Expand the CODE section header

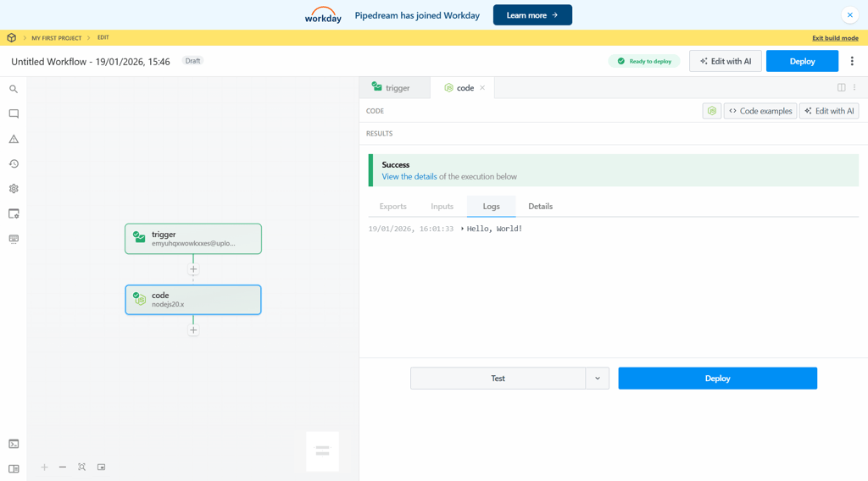[x=375, y=111]
